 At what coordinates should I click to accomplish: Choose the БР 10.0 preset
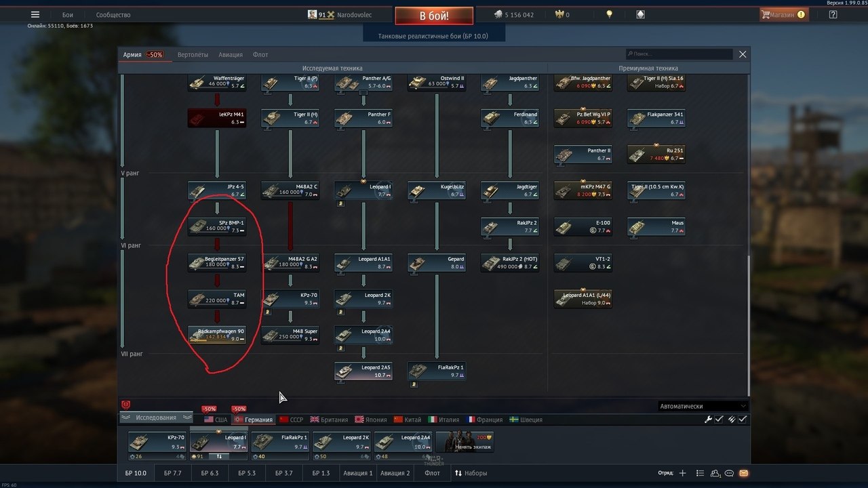(136, 473)
